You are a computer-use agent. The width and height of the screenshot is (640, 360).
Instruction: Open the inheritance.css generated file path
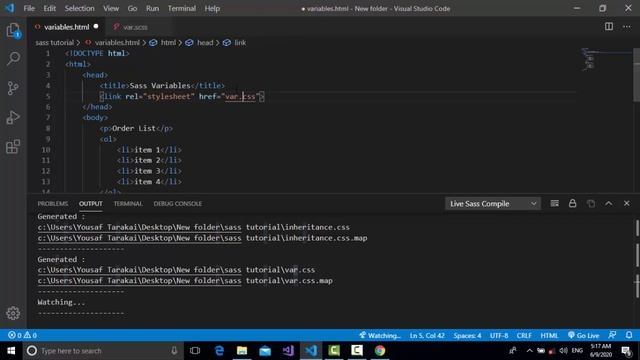193,227
